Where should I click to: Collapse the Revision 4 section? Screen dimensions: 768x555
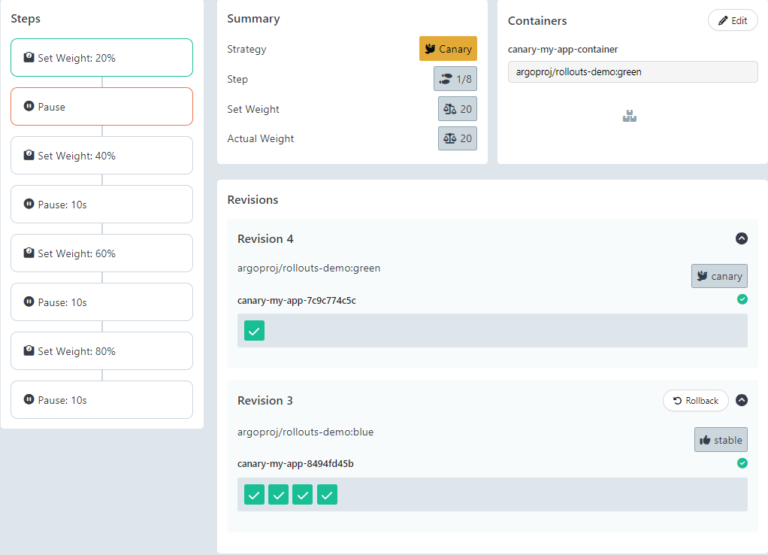tap(741, 239)
